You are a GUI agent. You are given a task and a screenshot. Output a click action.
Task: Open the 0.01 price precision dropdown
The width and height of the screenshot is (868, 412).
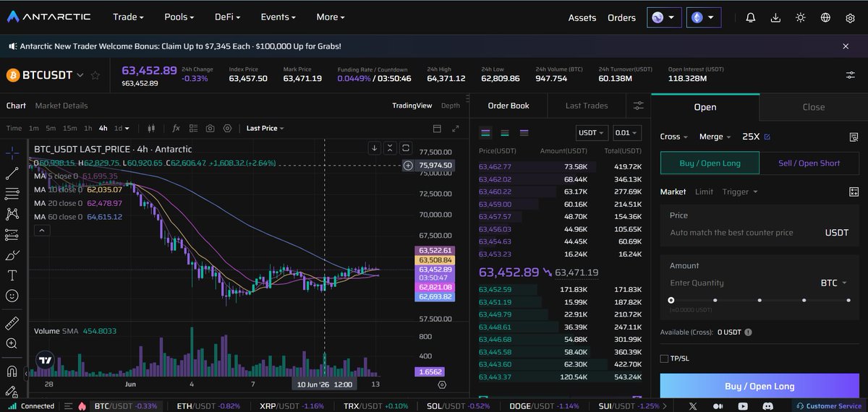pyautogui.click(x=626, y=133)
